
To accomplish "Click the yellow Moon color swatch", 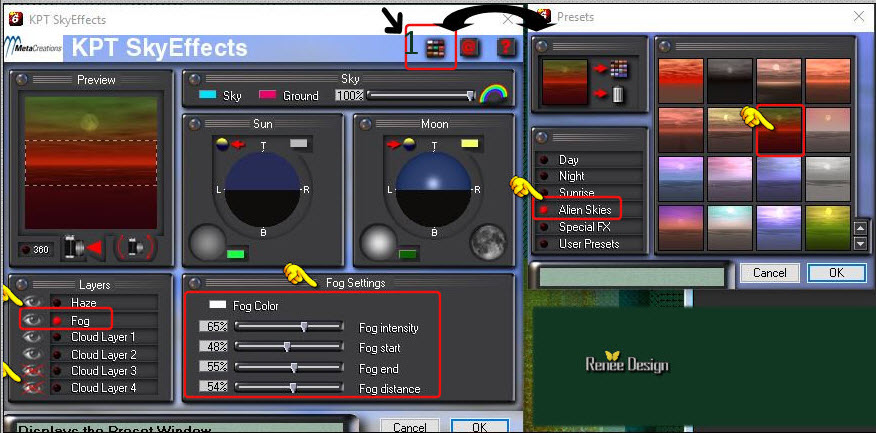I will (x=470, y=144).
